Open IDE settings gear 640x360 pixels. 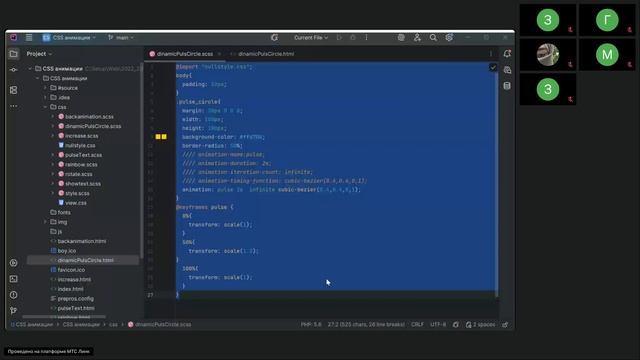[449, 38]
